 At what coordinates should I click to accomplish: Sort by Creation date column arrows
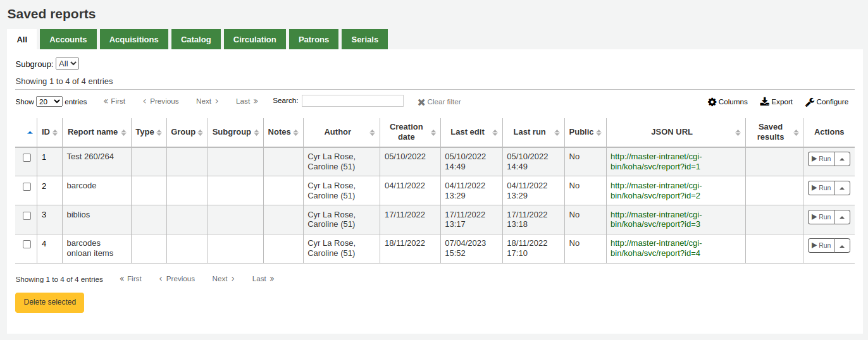click(433, 133)
